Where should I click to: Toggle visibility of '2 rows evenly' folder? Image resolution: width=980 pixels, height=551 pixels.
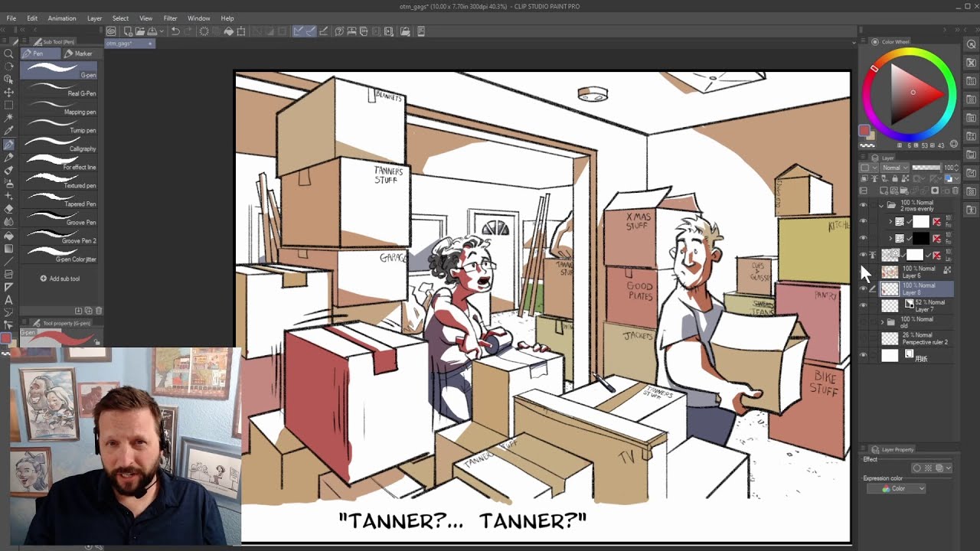[864, 205]
